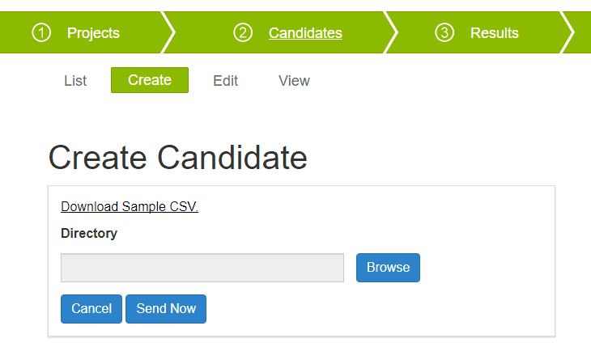
Task: Click the chevron divider after Projects step
Action: (168, 33)
